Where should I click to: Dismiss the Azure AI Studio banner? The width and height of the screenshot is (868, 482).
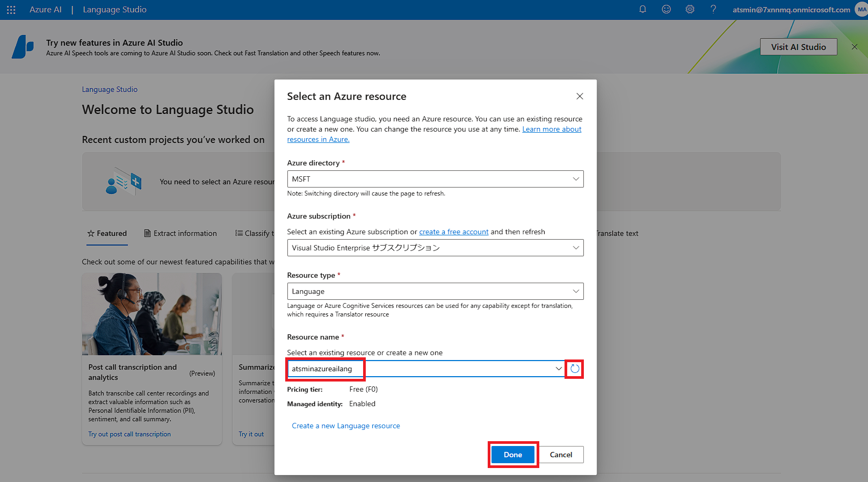[x=855, y=47]
